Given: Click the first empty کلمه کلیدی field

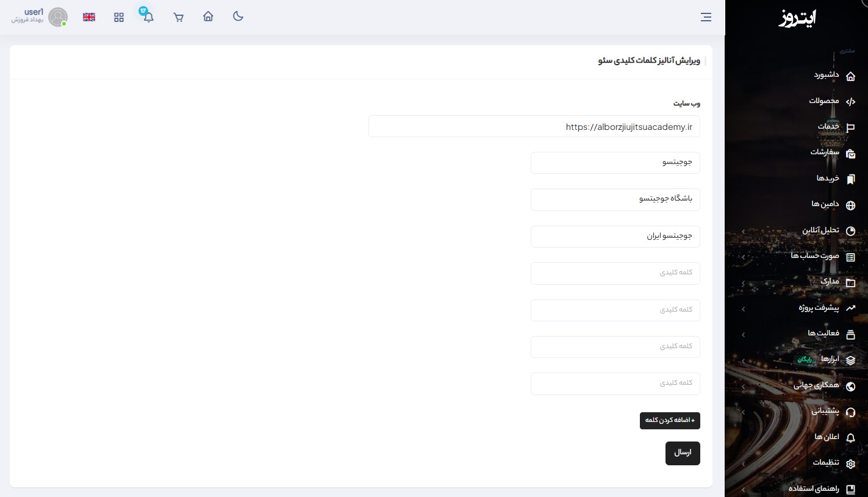Looking at the screenshot, I should pyautogui.click(x=615, y=273).
